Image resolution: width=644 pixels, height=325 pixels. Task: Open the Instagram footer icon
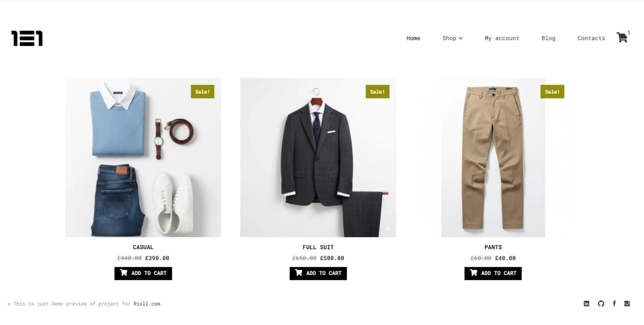coord(627,304)
